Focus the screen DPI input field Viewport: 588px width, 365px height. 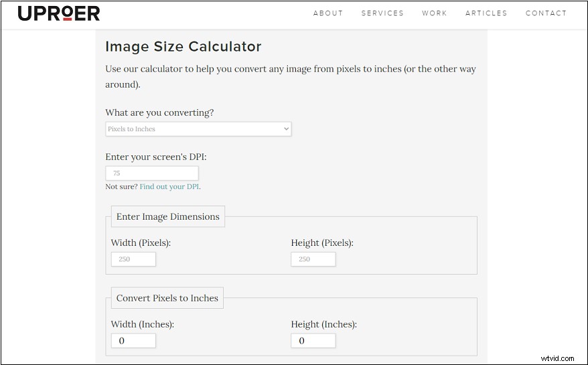(152, 173)
